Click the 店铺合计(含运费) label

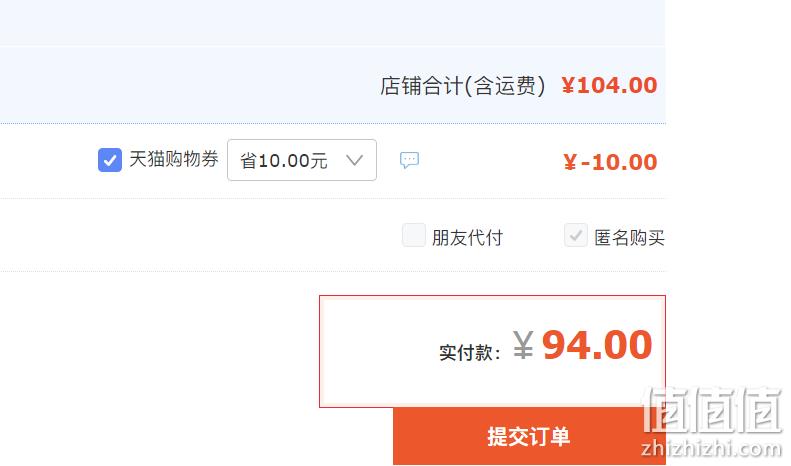click(x=463, y=86)
